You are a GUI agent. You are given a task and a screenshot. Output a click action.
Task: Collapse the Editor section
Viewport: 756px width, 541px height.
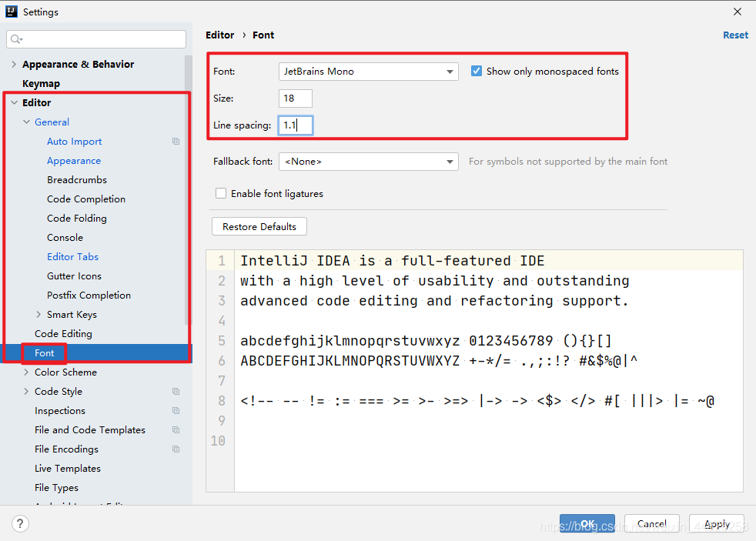click(14, 102)
